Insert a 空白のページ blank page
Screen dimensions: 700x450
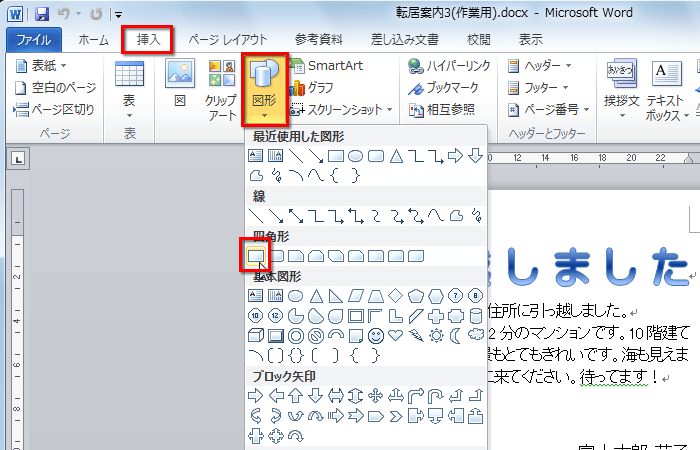pyautogui.click(x=55, y=88)
